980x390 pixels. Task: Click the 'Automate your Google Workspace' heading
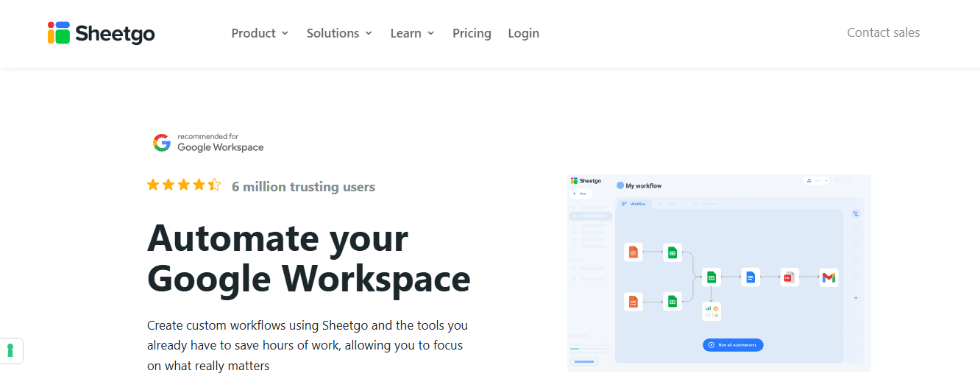[x=308, y=258]
